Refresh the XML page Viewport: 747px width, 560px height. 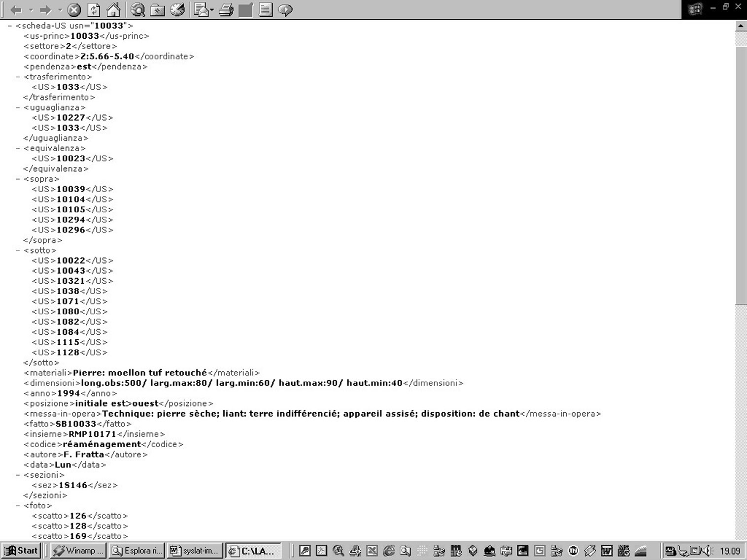pyautogui.click(x=94, y=9)
